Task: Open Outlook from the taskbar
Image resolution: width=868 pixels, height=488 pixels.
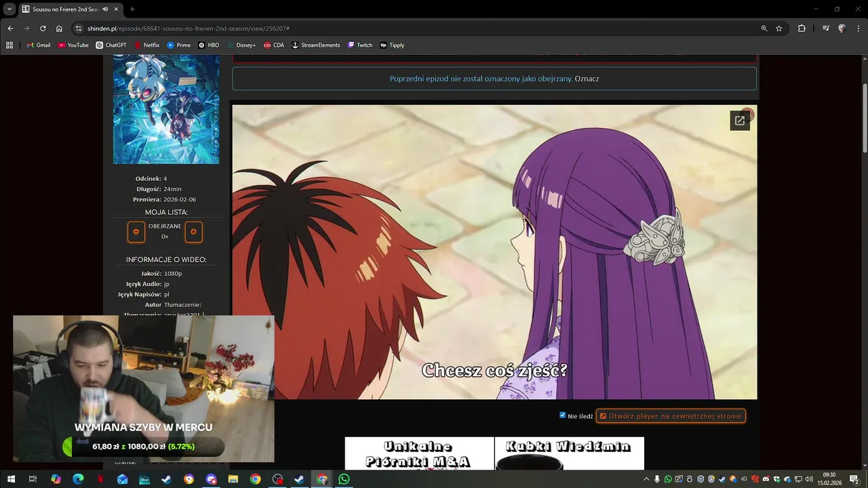Action: [x=122, y=479]
